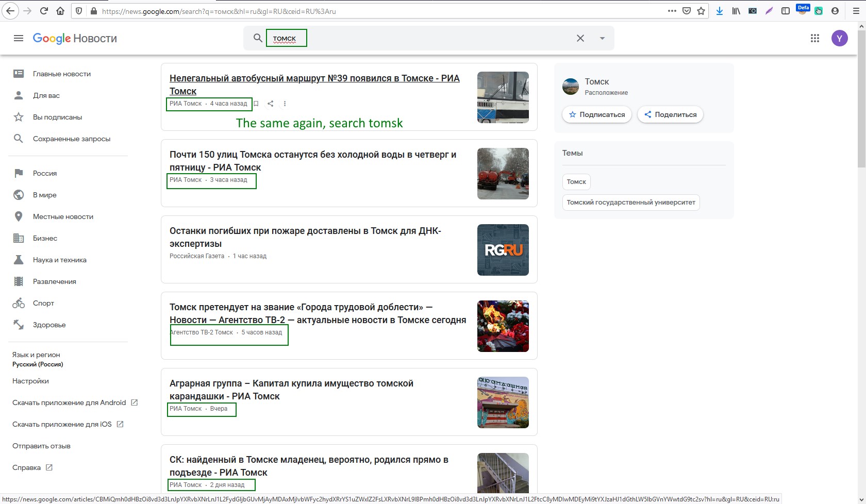Reload the page with the refresh icon
Image resolution: width=866 pixels, height=504 pixels.
pos(44,11)
